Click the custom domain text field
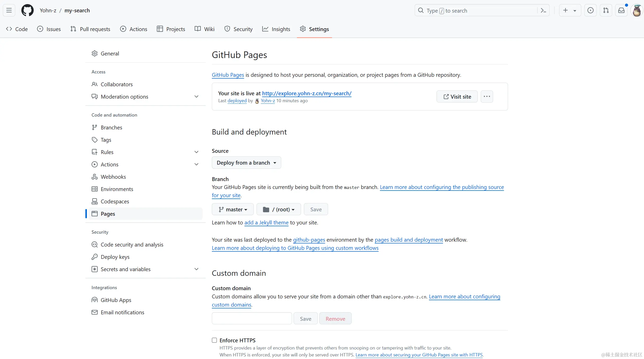This screenshot has width=644, height=359. pyautogui.click(x=252, y=319)
